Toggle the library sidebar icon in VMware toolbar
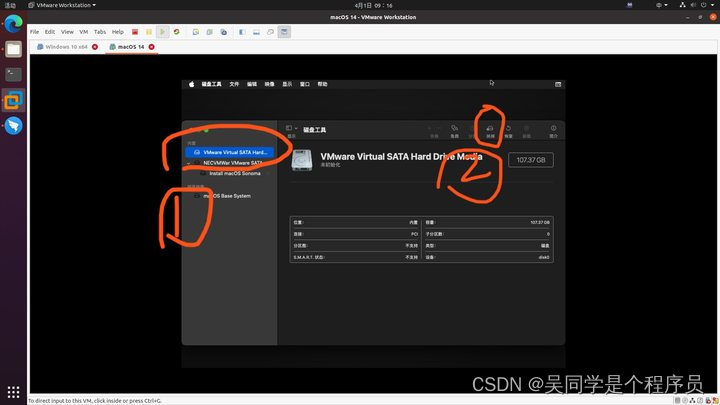 (x=242, y=32)
